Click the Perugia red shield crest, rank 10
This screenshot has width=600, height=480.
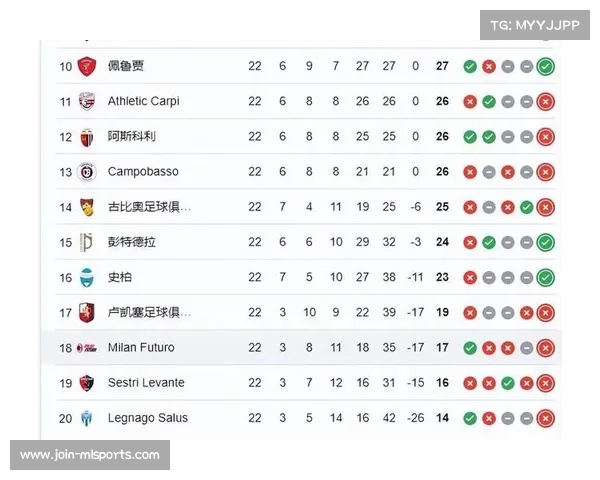[x=87, y=66]
